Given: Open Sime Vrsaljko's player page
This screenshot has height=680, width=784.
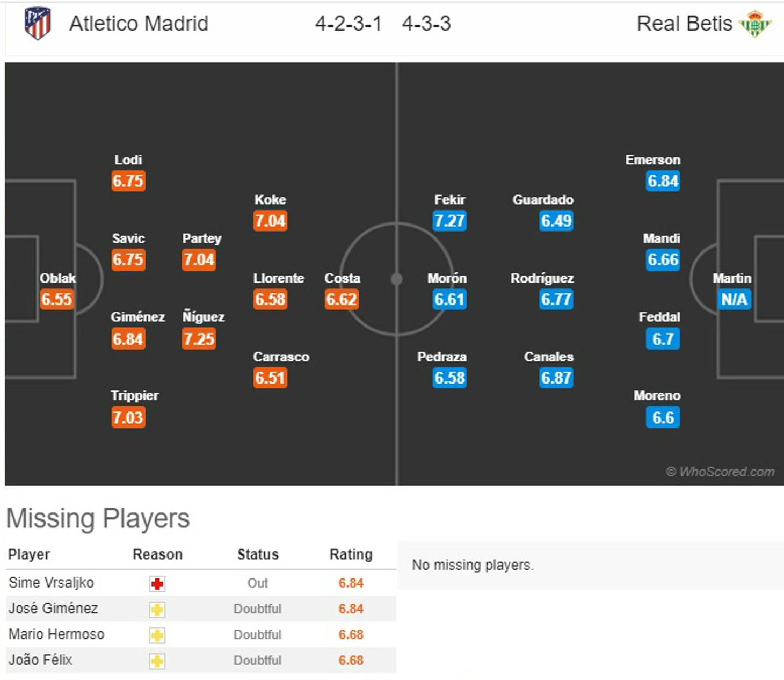Looking at the screenshot, I should point(51,583).
